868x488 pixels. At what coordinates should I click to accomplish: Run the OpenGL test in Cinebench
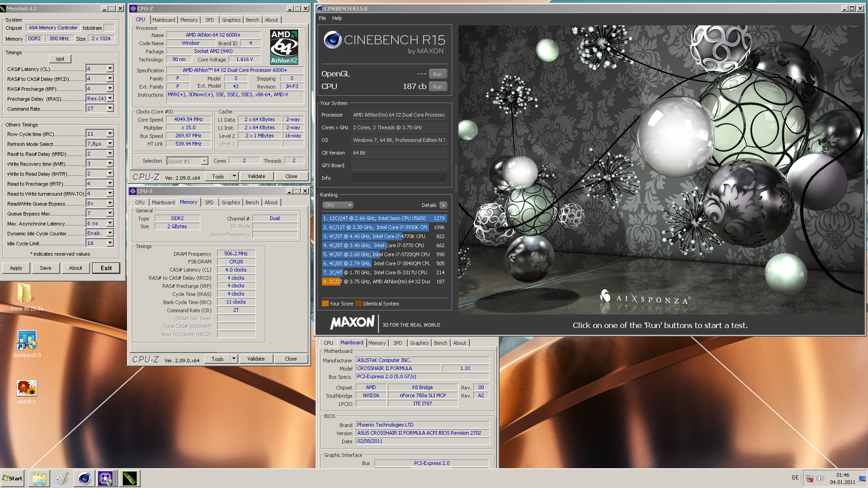(438, 74)
